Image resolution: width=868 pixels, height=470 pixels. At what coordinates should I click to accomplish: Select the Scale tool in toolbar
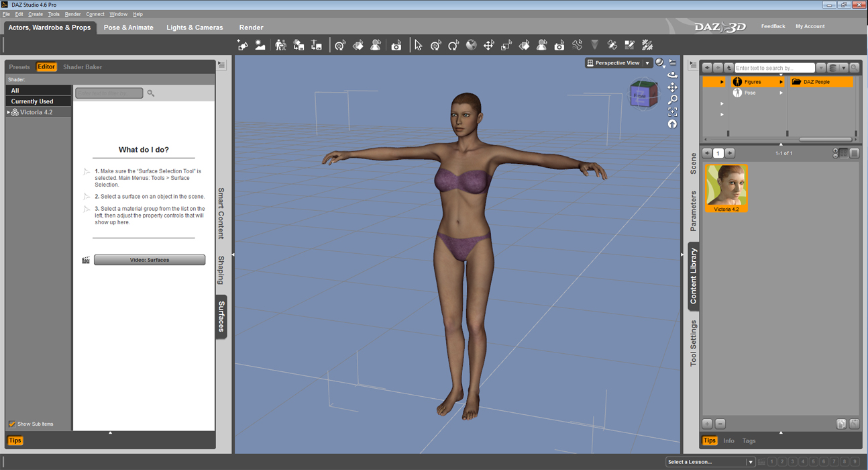(506, 45)
